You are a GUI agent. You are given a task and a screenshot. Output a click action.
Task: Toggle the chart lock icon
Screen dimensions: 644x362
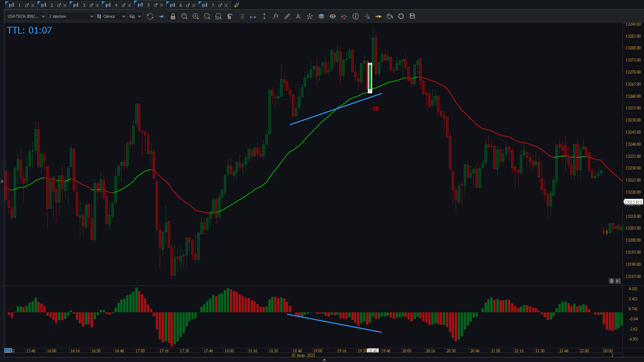(x=173, y=16)
